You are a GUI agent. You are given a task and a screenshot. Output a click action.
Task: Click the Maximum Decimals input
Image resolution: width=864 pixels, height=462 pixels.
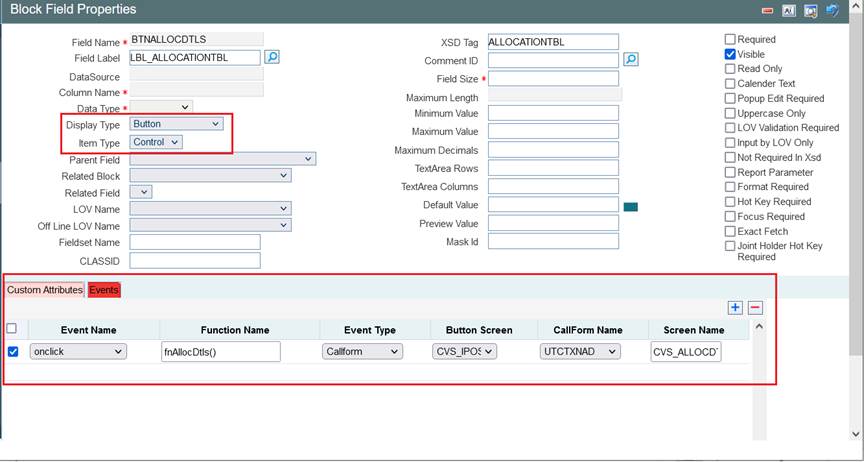pos(553,149)
